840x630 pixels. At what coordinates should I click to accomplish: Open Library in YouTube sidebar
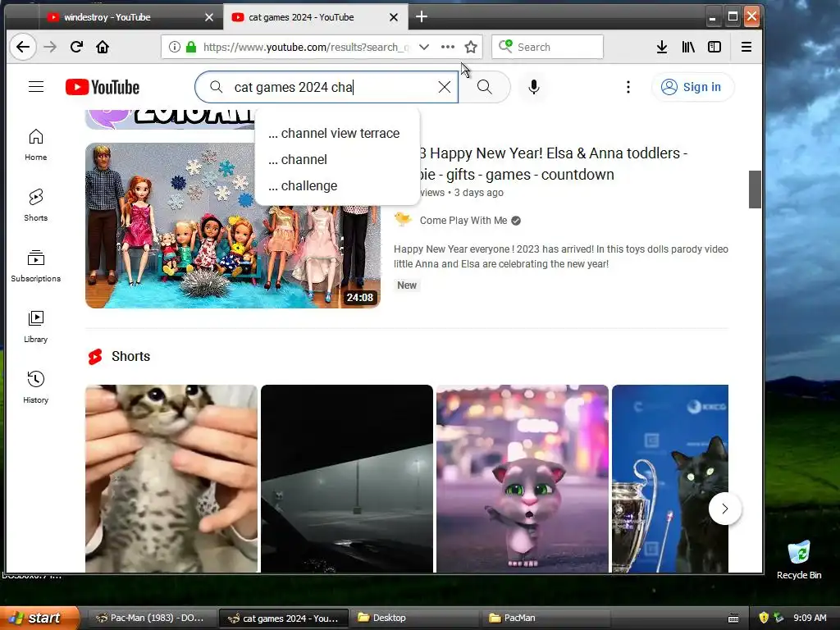tap(36, 326)
